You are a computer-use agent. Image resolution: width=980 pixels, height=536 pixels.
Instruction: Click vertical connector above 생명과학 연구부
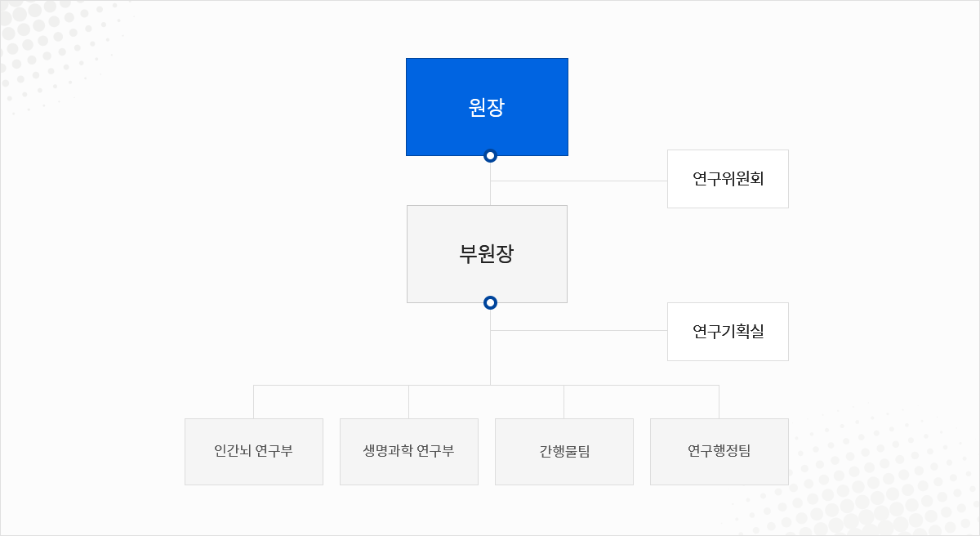click(409, 402)
